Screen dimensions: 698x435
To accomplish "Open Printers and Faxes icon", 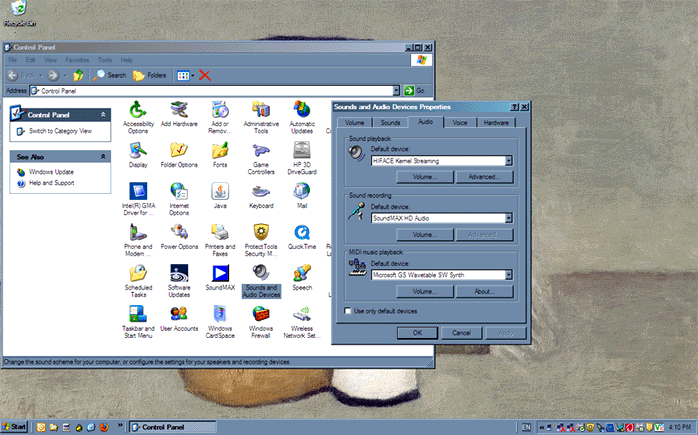I will click(220, 240).
